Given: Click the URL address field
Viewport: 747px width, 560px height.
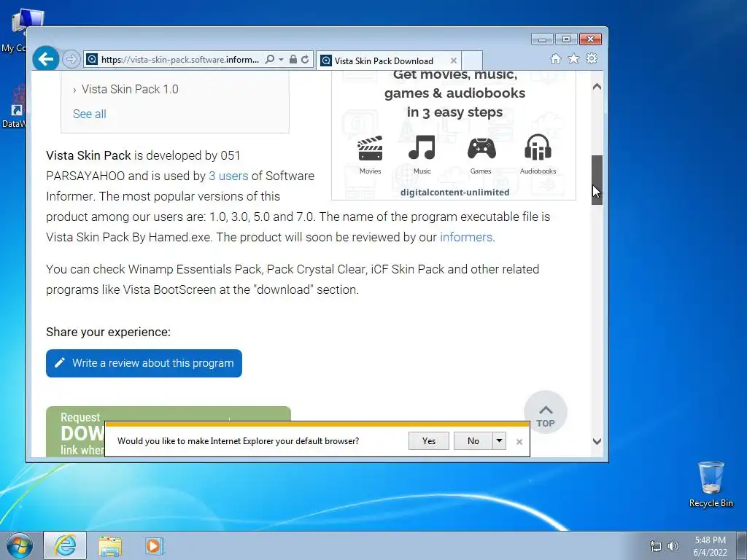Looking at the screenshot, I should point(179,59).
